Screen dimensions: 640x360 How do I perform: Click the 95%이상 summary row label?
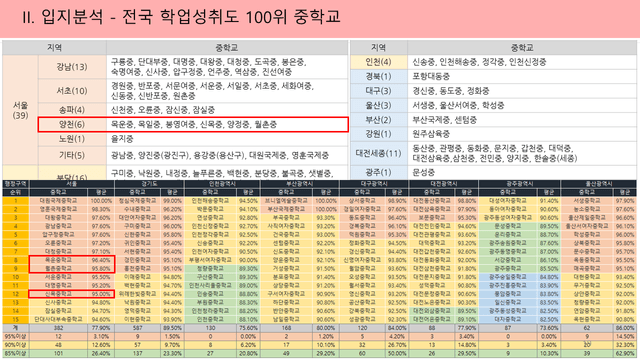(x=16, y=337)
